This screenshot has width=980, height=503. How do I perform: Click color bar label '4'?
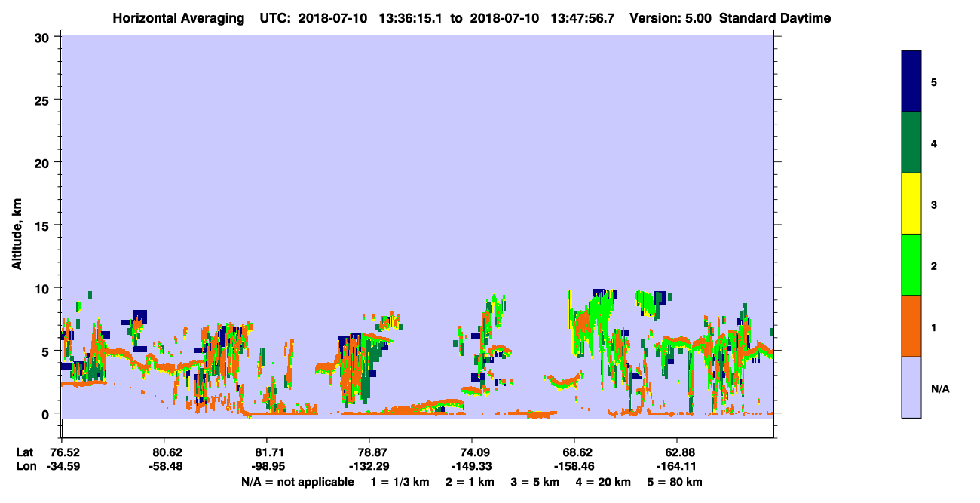tap(934, 143)
